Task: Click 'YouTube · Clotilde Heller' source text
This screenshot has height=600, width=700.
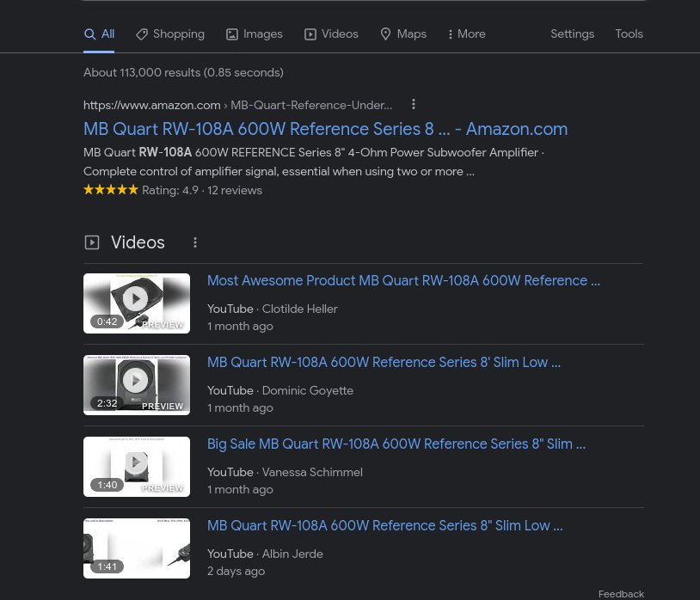Action: [x=273, y=309]
